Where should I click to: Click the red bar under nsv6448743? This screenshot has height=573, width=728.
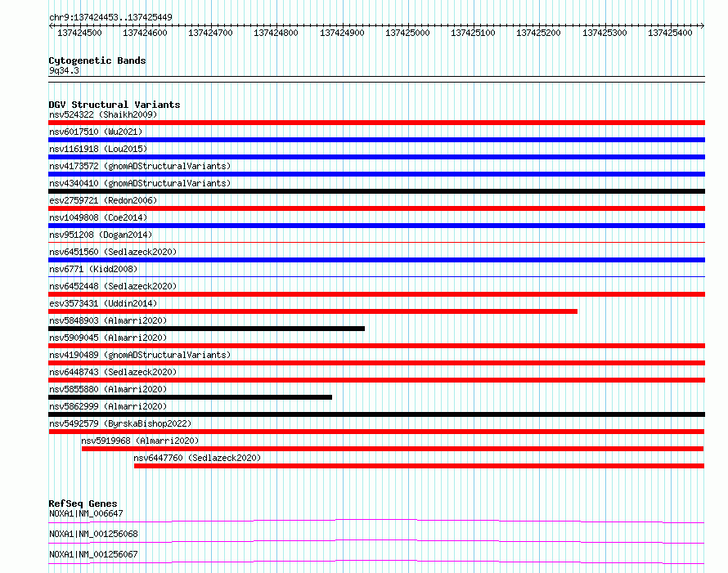point(376,380)
